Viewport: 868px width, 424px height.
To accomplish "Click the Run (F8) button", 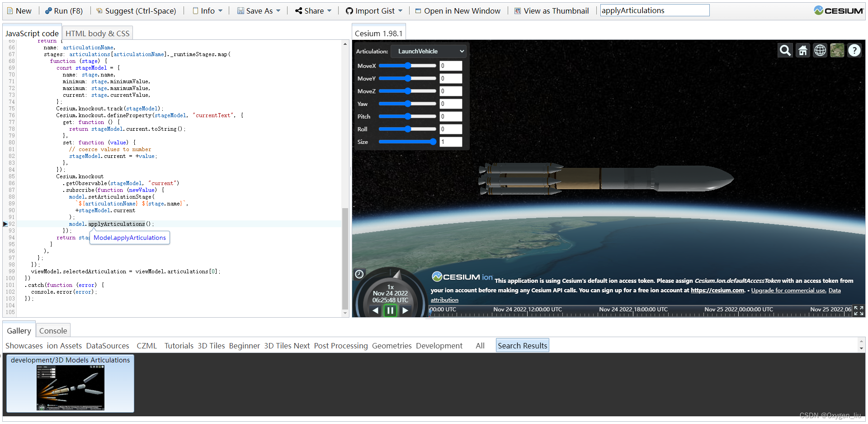I will 64,11.
